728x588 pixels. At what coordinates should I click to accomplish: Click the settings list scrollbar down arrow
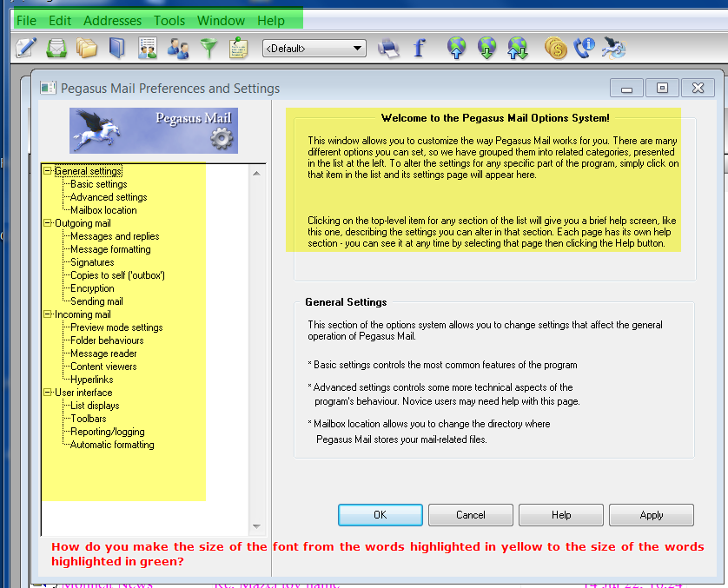pos(256,526)
